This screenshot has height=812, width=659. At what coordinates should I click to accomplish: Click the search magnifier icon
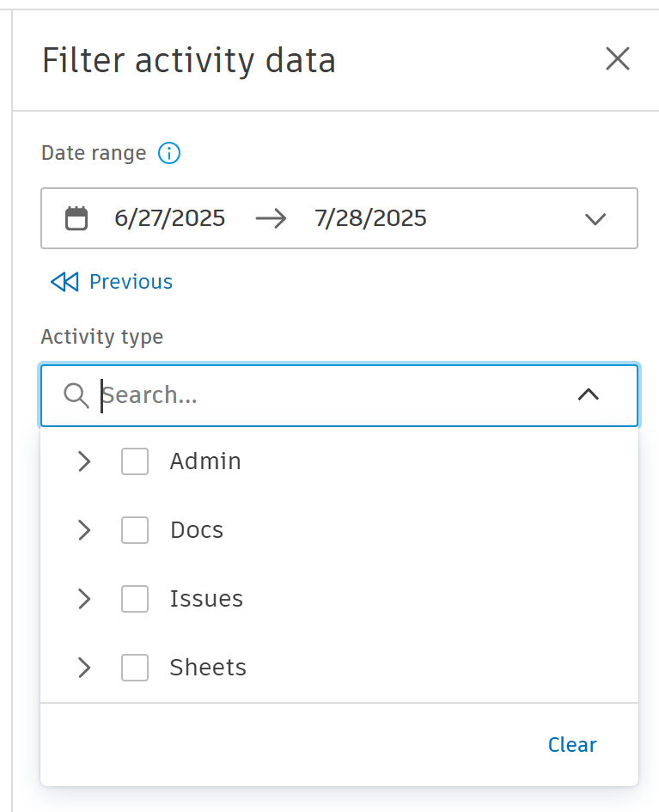76,395
